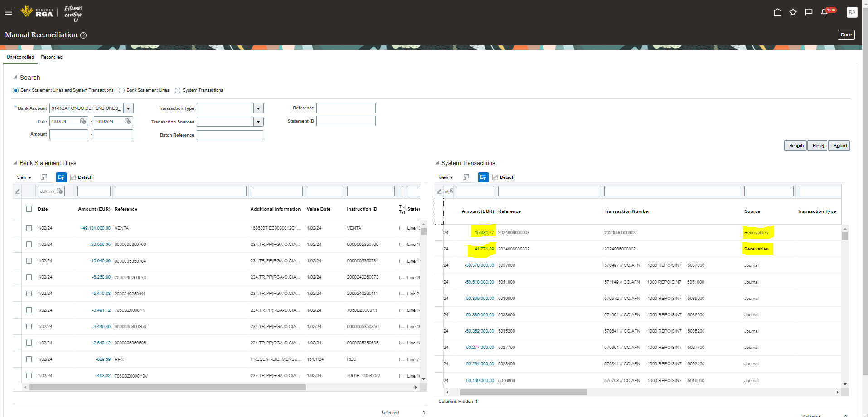The width and height of the screenshot is (868, 417).
Task: Open notifications bell with 1530 badge
Action: 824,12
